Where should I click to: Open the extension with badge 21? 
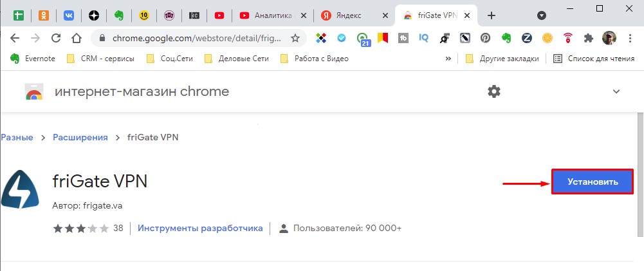[x=363, y=39]
